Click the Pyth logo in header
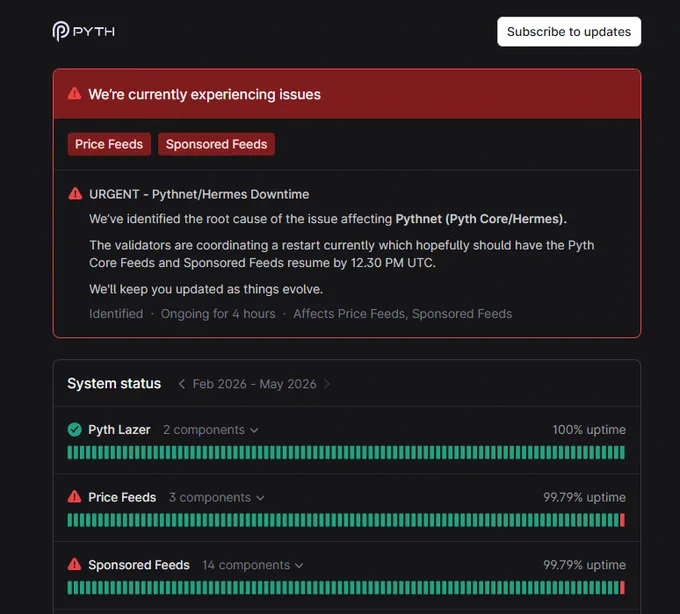The width and height of the screenshot is (680, 614). tap(84, 31)
